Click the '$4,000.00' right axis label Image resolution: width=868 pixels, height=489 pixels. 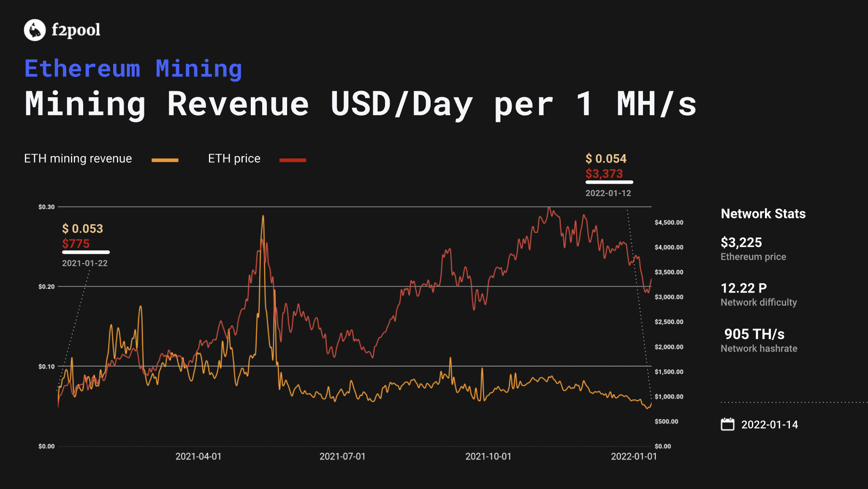669,247
